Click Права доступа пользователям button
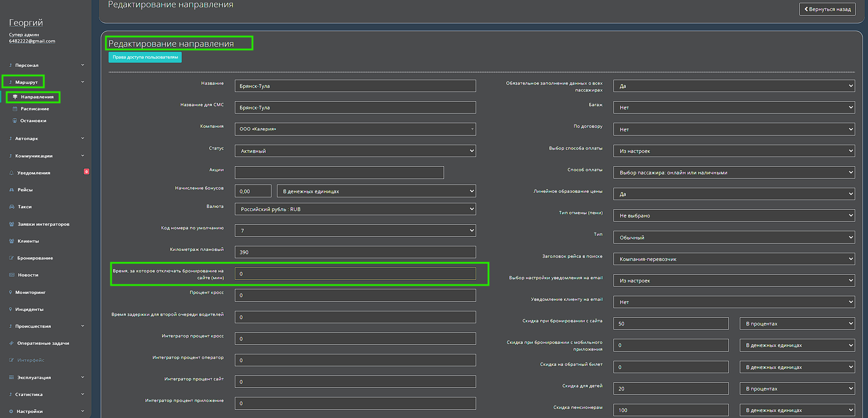 [x=145, y=57]
